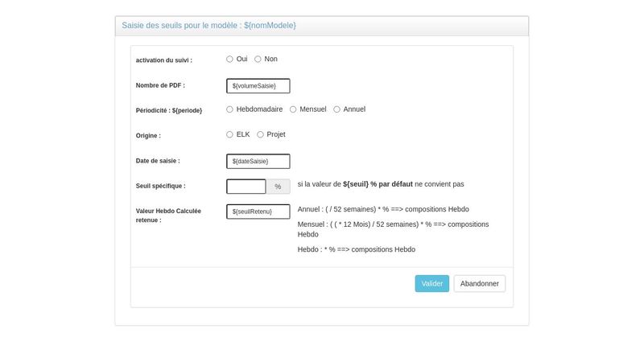The image size is (644, 362).
Task: Click the % addon beside the seuil field
Action: 278,186
